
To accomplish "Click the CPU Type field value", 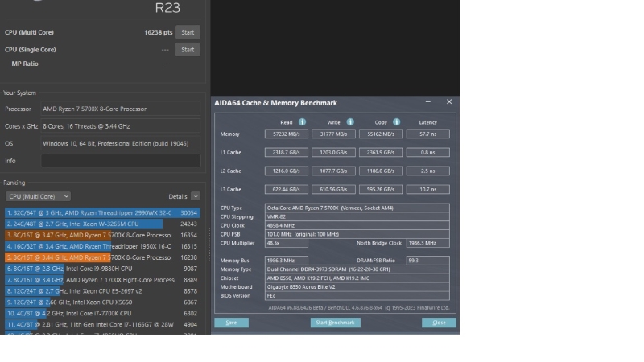I will [x=357, y=208].
